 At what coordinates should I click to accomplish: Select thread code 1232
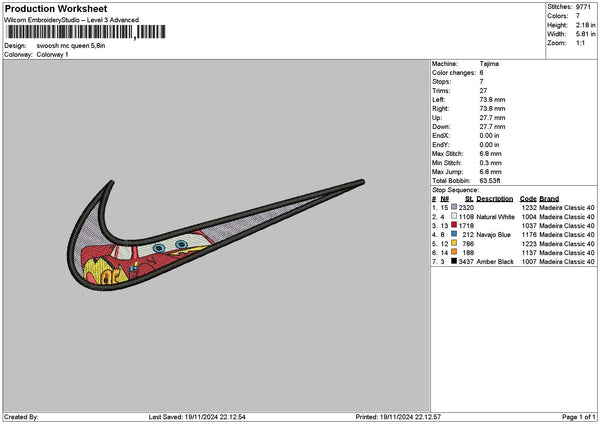pos(529,207)
